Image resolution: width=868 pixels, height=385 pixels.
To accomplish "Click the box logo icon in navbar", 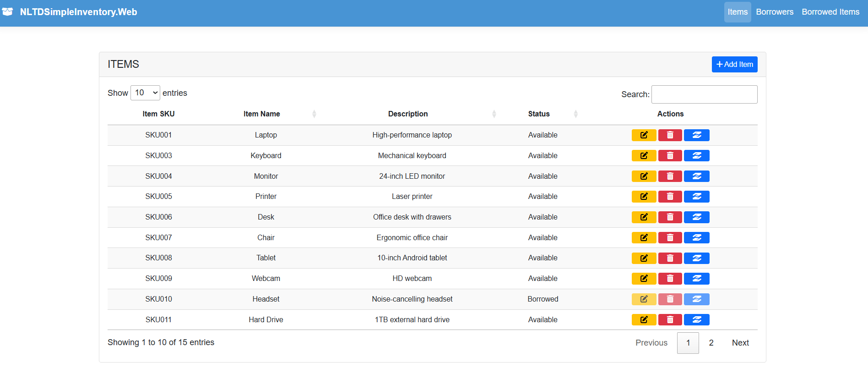I will pos(7,12).
